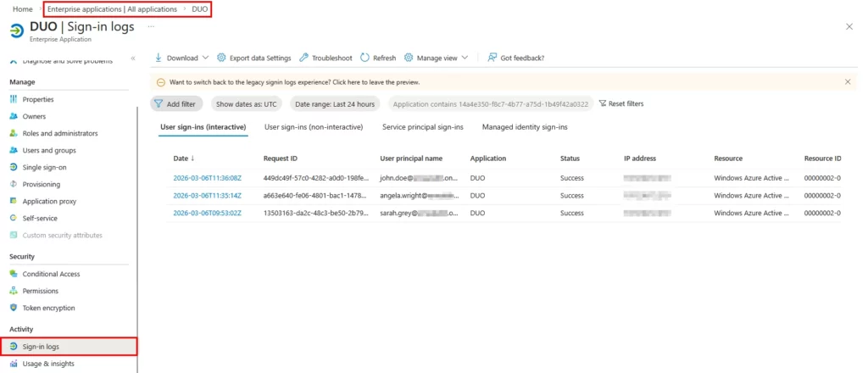Click the sarah.grey user principal name cell
868x373 pixels.
coord(420,213)
